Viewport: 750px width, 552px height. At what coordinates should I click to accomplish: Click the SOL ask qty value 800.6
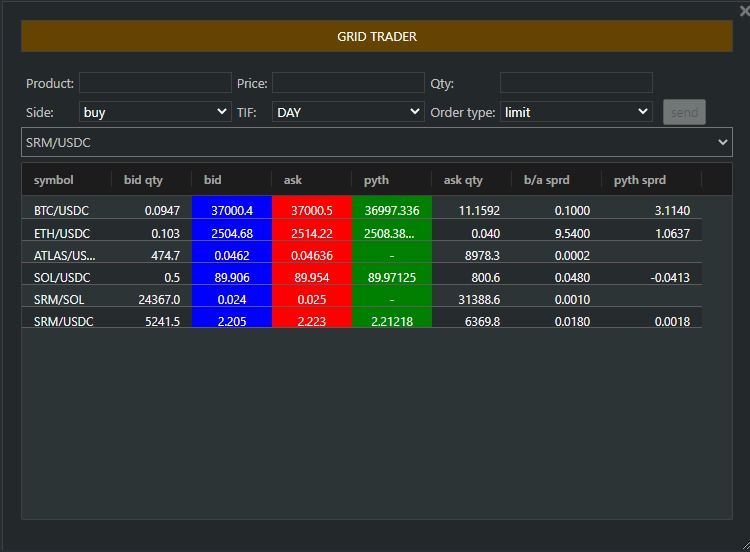[485, 277]
